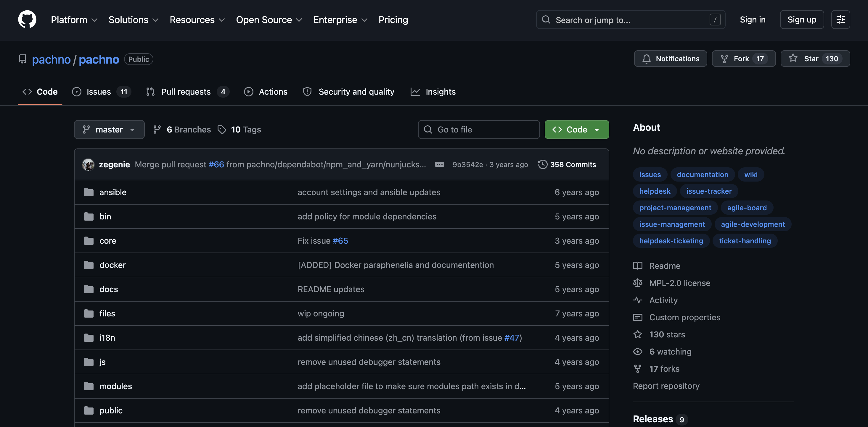Click the Fork button
The height and width of the screenshot is (427, 868).
(x=743, y=59)
